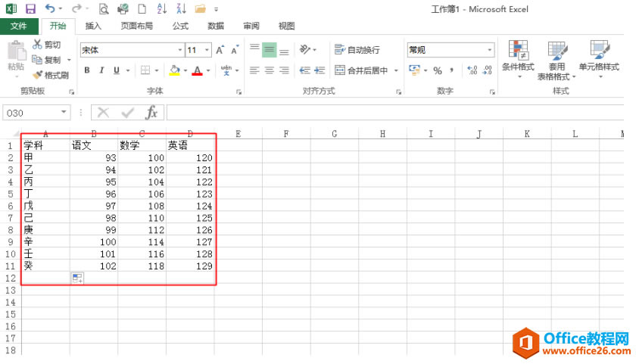Apply red font color
Image resolution: width=636 pixels, height=364 pixels.
pos(197,70)
